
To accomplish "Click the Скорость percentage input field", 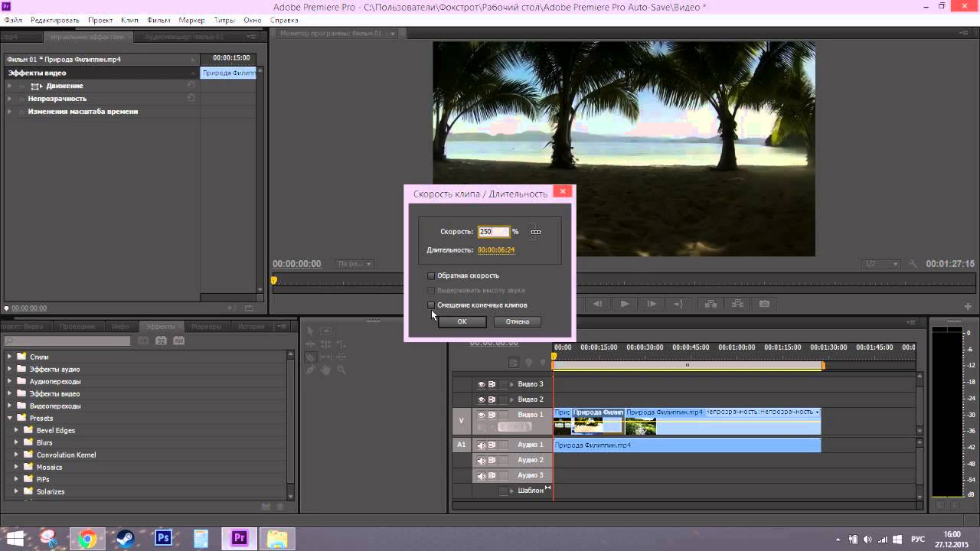I will tap(494, 232).
